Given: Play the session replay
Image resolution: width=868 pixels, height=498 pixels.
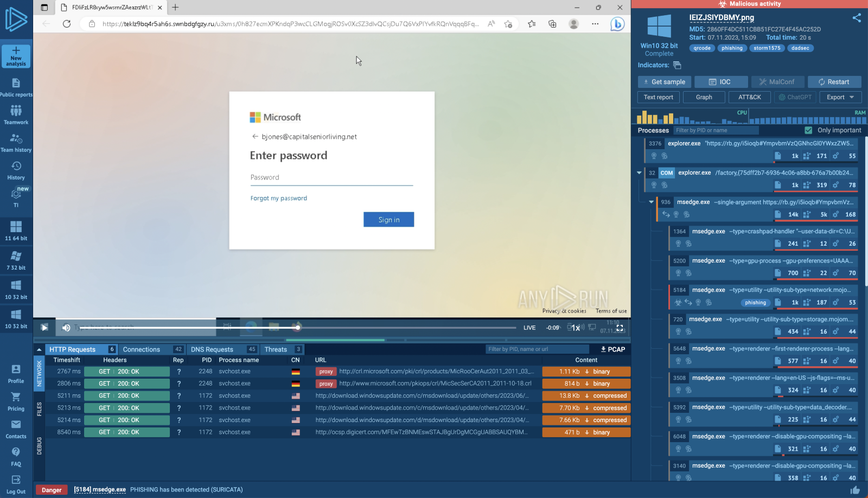Looking at the screenshot, I should click(44, 328).
